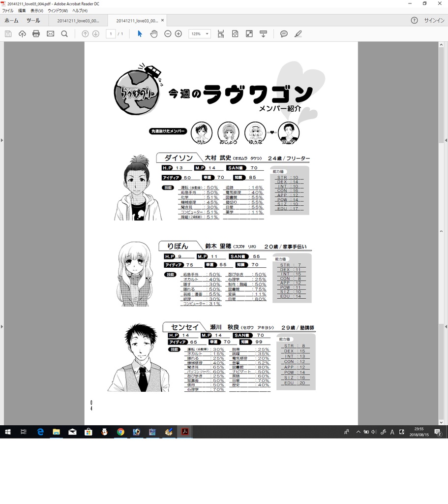Expand the right tools pane lower arrow

[446, 327]
